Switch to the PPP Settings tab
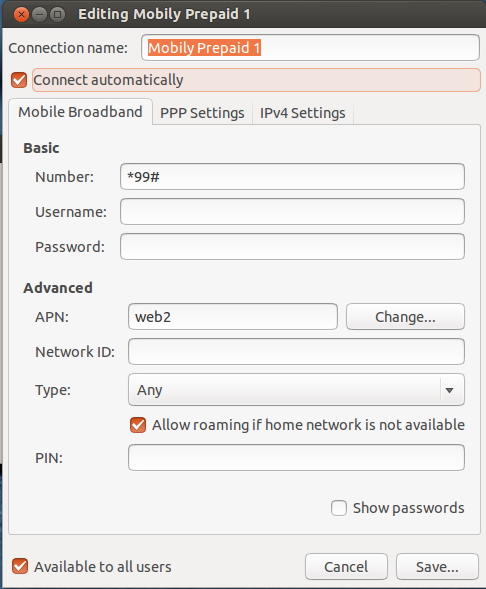 [202, 113]
